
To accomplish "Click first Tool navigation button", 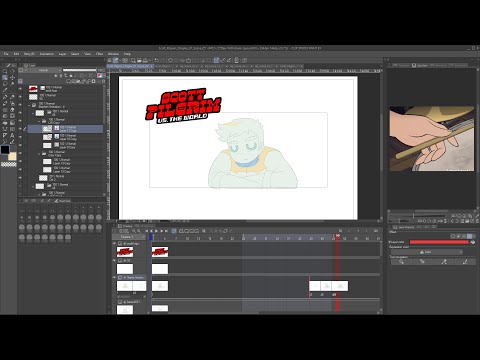I will click(401, 262).
